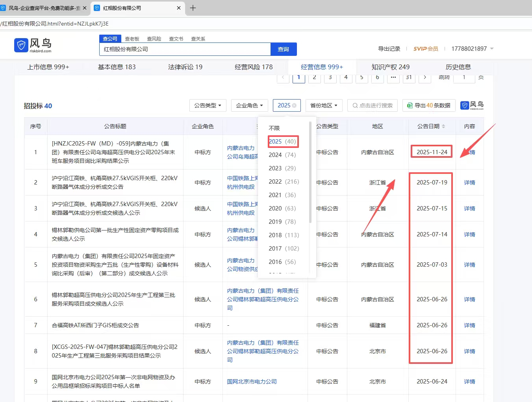Expand the 公告类型 dropdown
The image size is (532, 402).
208,105
